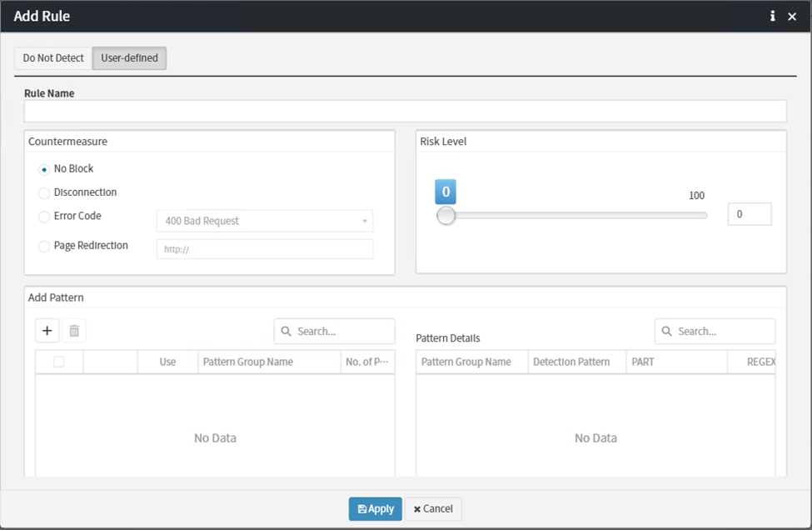The image size is (812, 530).
Task: Choose the Error Code radio option
Action: (x=44, y=217)
